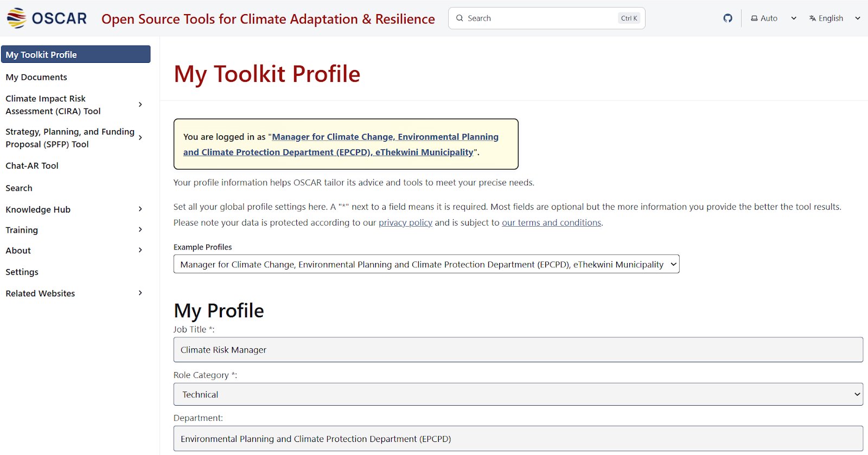Open the GitHub repository icon
This screenshot has width=868, height=455.
727,18
